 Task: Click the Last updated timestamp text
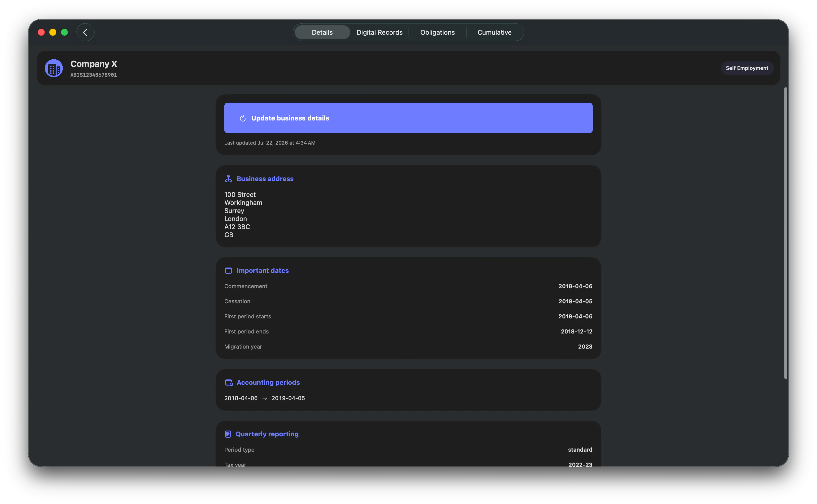pos(270,143)
